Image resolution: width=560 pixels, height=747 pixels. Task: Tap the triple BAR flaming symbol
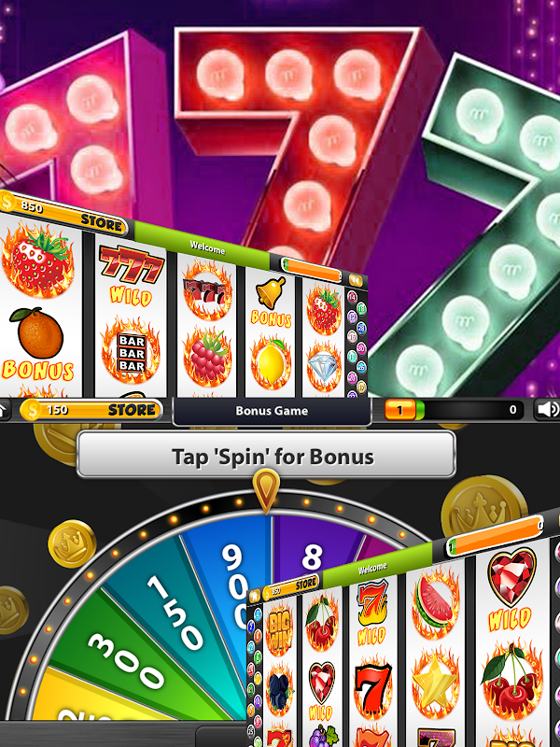click(x=131, y=352)
